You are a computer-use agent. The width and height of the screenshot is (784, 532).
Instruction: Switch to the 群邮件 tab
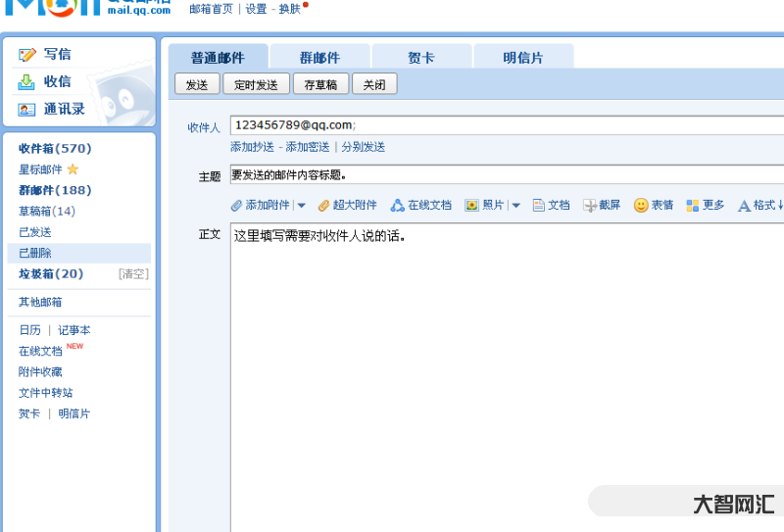319,58
